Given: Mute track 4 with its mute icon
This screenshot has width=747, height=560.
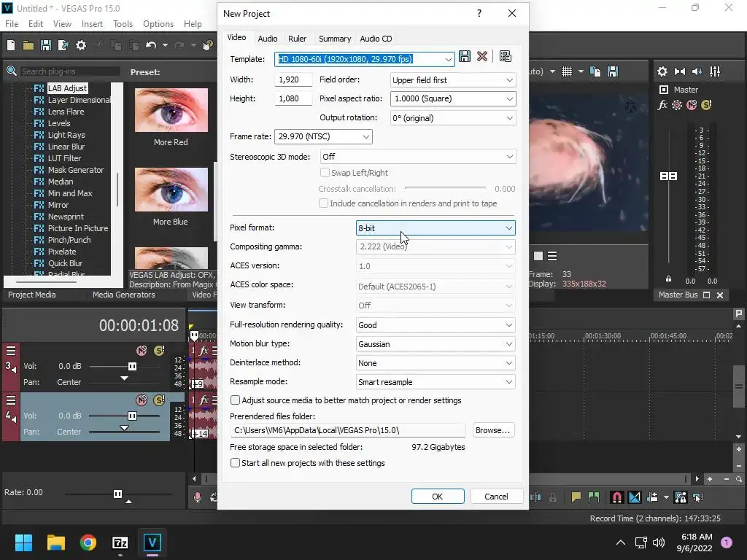Looking at the screenshot, I should point(142,400).
